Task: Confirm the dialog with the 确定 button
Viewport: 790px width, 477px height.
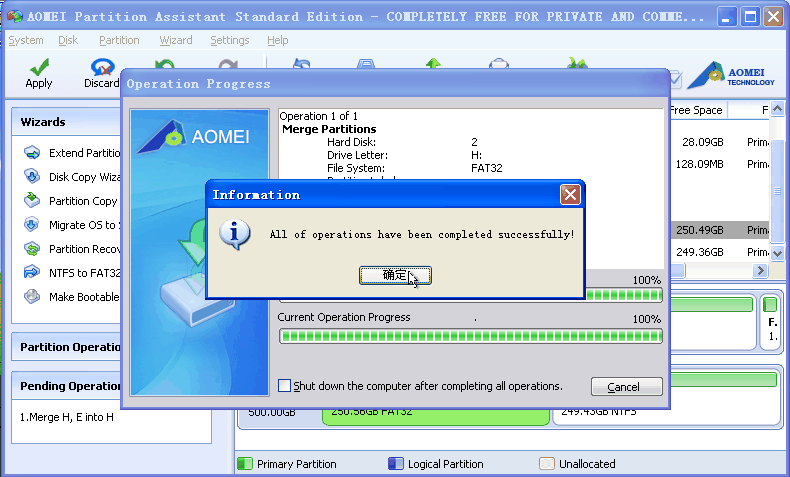Action: pos(395,275)
